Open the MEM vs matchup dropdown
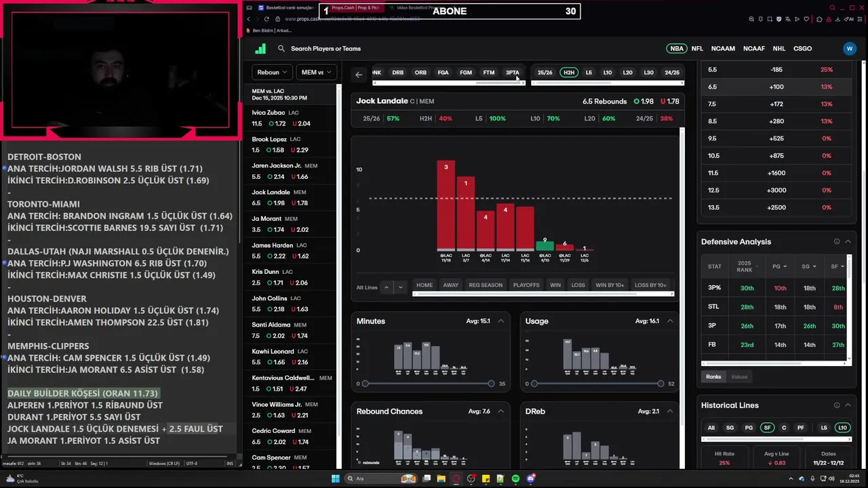 [316, 73]
